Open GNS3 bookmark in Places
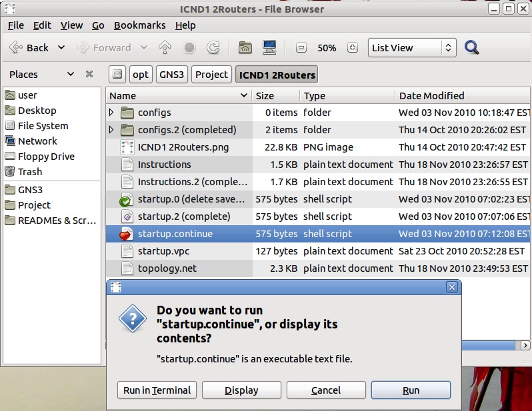Viewport: 532px width, 411px height. (x=30, y=190)
